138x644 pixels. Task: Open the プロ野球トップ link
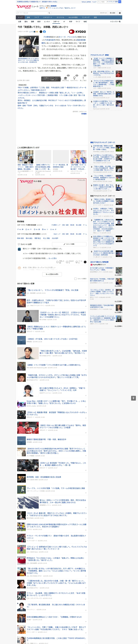pos(56,225)
